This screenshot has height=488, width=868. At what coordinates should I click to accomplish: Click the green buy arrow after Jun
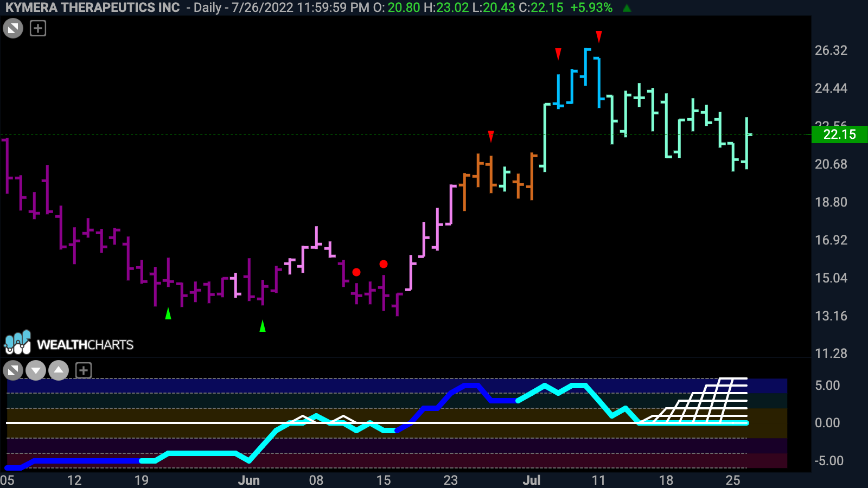pyautogui.click(x=263, y=326)
